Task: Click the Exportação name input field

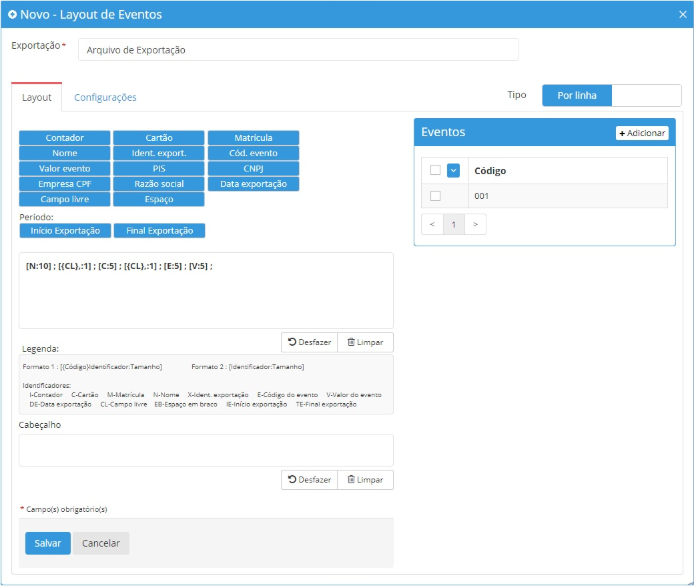Action: pos(298,49)
